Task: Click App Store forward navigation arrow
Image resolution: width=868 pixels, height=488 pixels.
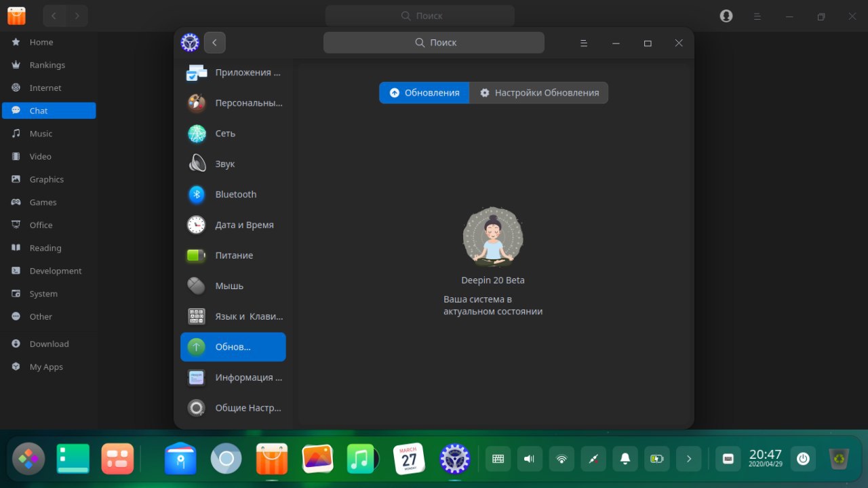Action: [x=77, y=16]
